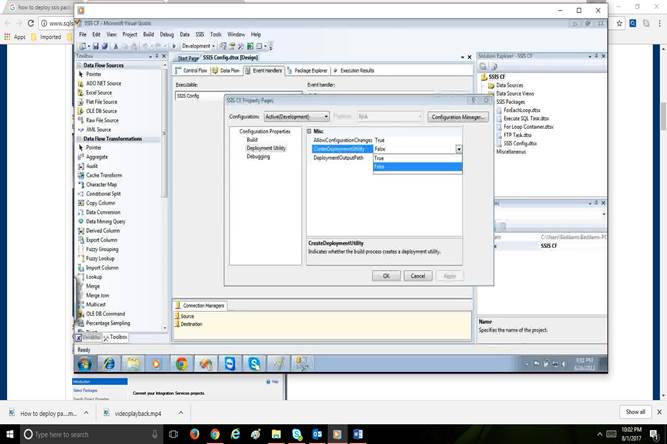This screenshot has height=444, width=667.
Task: Open the Build menu
Action: 148,34
